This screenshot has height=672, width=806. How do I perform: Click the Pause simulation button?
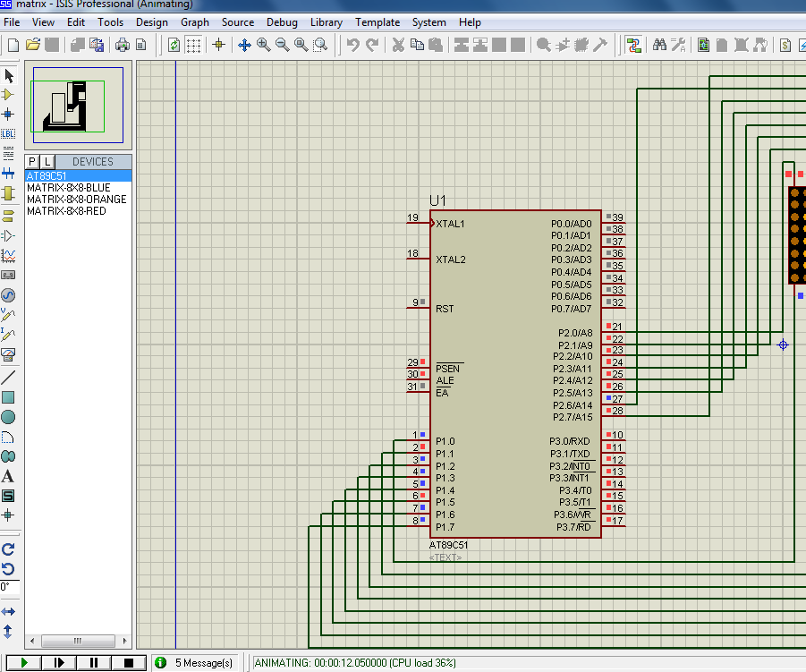tap(94, 663)
